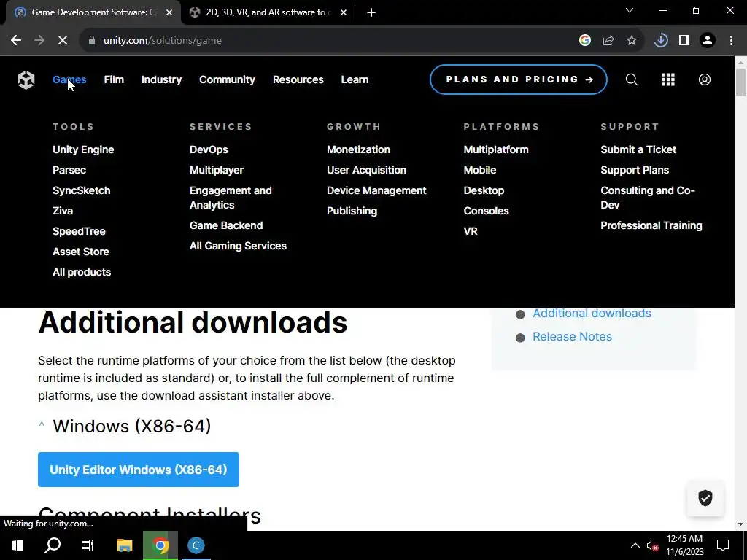The image size is (747, 560).
Task: Open a new tab with plus button
Action: [x=371, y=12]
